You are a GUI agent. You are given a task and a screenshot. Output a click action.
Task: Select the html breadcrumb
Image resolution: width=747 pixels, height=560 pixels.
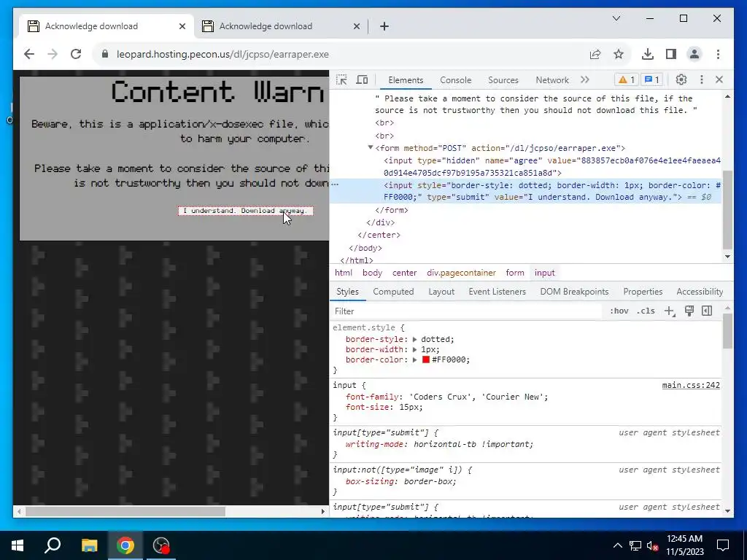pyautogui.click(x=343, y=273)
